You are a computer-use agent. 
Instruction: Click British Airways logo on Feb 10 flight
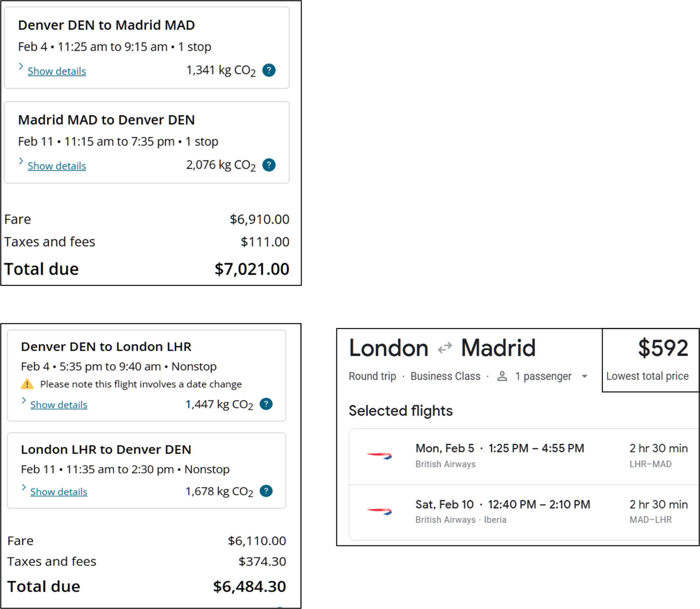click(379, 511)
